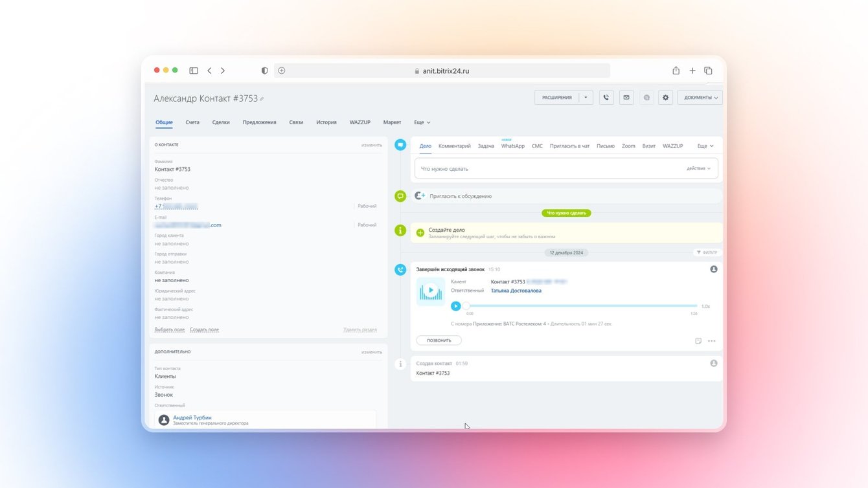868x488 pixels.
Task: Open the 'Рабочий' type selector for the e-mail
Action: pos(367,225)
